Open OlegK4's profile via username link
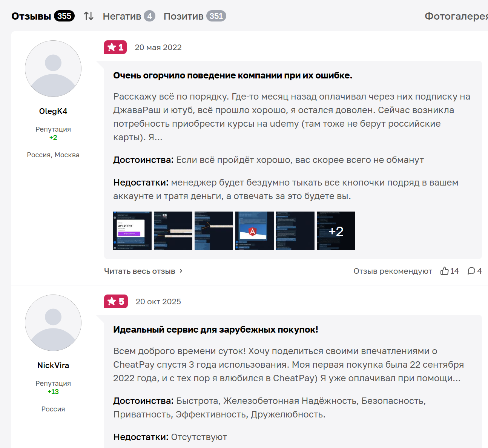 point(53,111)
